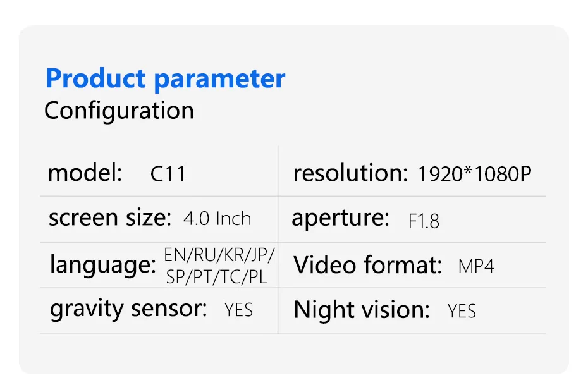Click the resolution: label
588x392 pixels.
(x=350, y=173)
